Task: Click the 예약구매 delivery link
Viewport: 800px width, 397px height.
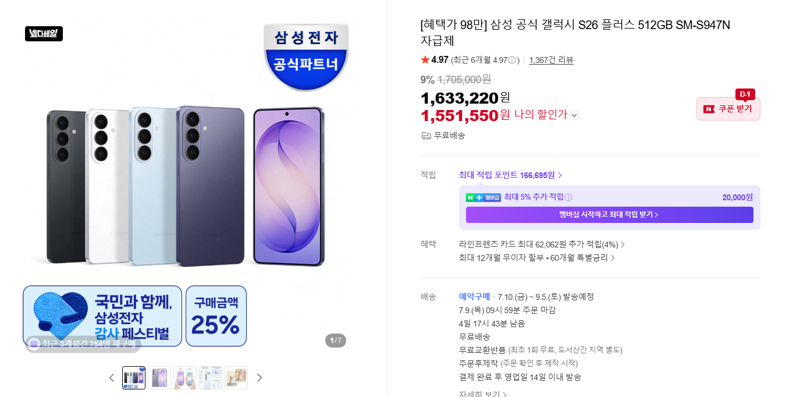Action: click(x=474, y=296)
